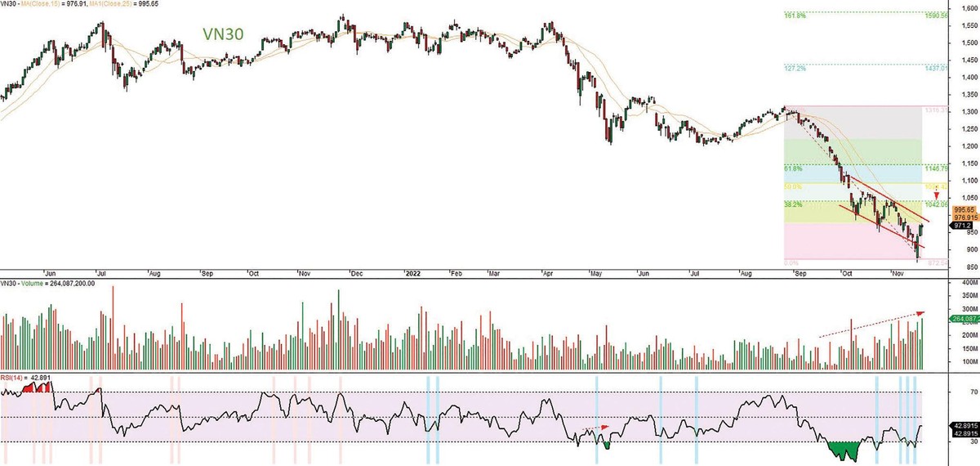Click the 971.2 current price tag
980x466 pixels.
(x=961, y=225)
